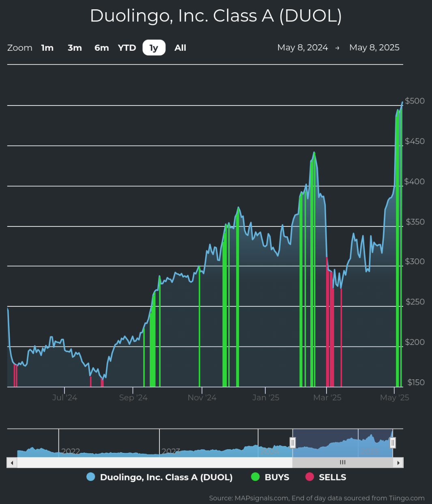
Task: Click the $500 price axis label
Action: 415,101
